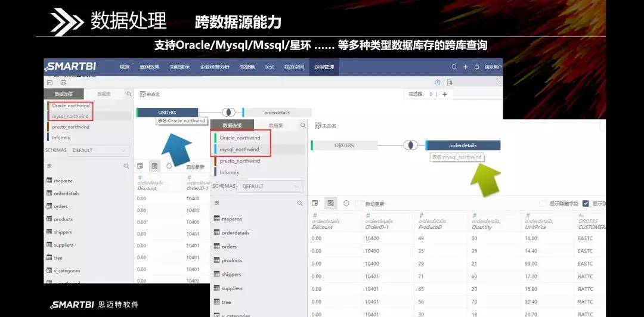This screenshot has height=317, width=644.
Task: Open the notification bell in SmartBI top bar
Action: pyautogui.click(x=477, y=67)
